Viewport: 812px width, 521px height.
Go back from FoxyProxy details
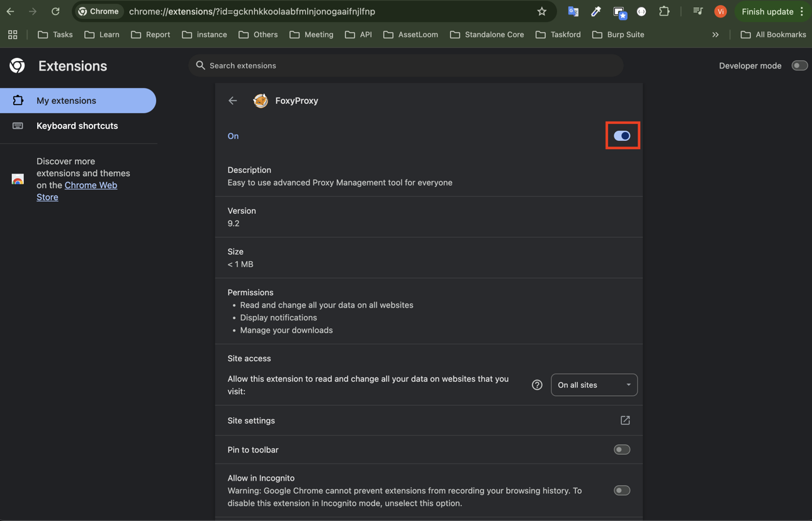pos(233,101)
